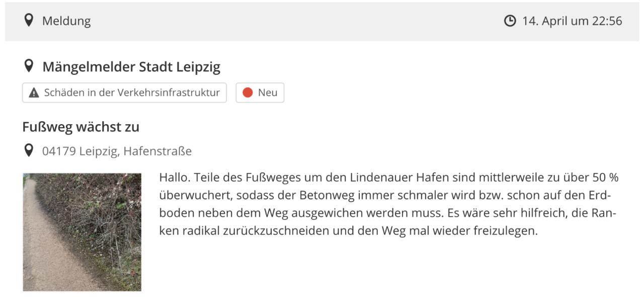The image size is (644, 297).
Task: Enlarge the overgrown footpath photo thumbnail
Action: pyautogui.click(x=82, y=232)
